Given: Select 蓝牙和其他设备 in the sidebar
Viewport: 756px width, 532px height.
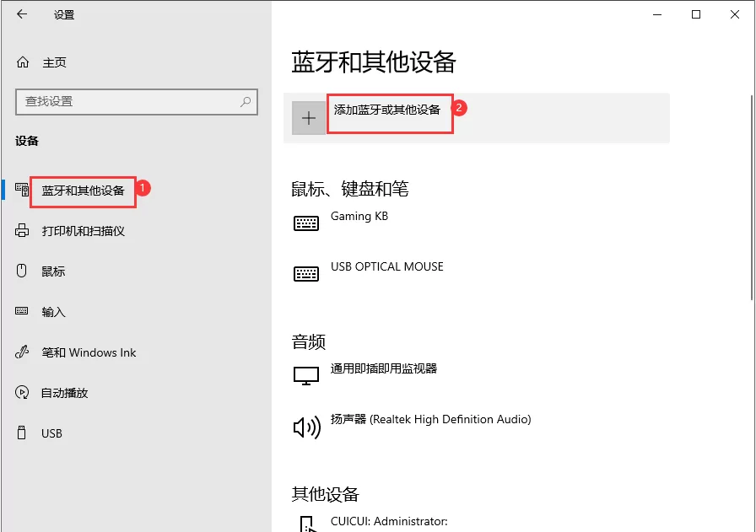Looking at the screenshot, I should (x=82, y=191).
